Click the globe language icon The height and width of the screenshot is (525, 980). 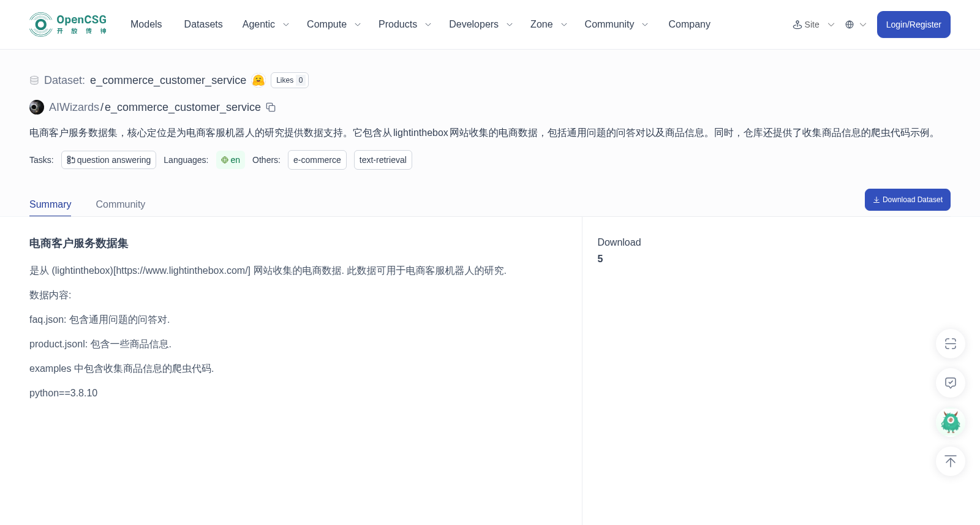coord(850,25)
